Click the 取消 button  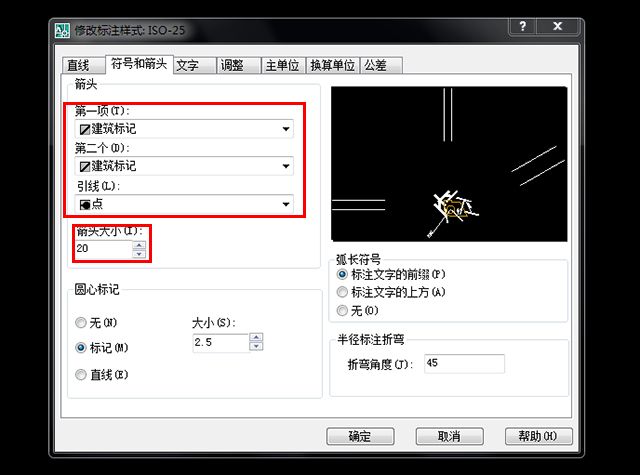click(449, 436)
